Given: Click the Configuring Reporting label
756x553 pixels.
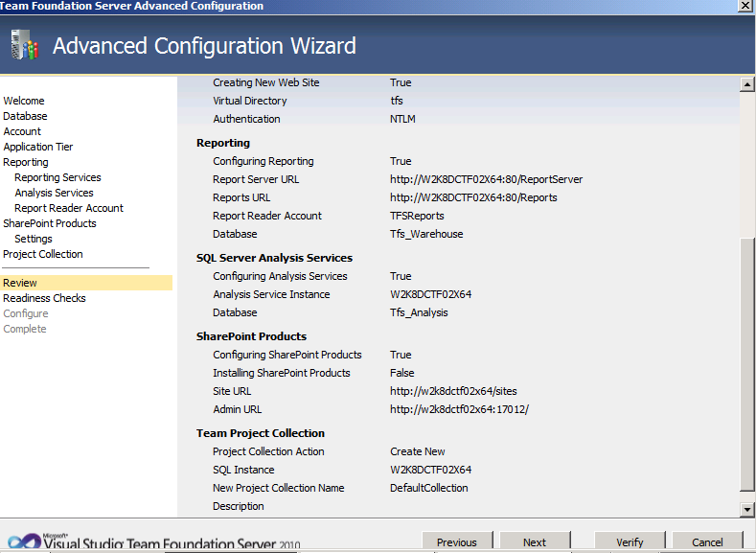Looking at the screenshot, I should coord(263,162).
